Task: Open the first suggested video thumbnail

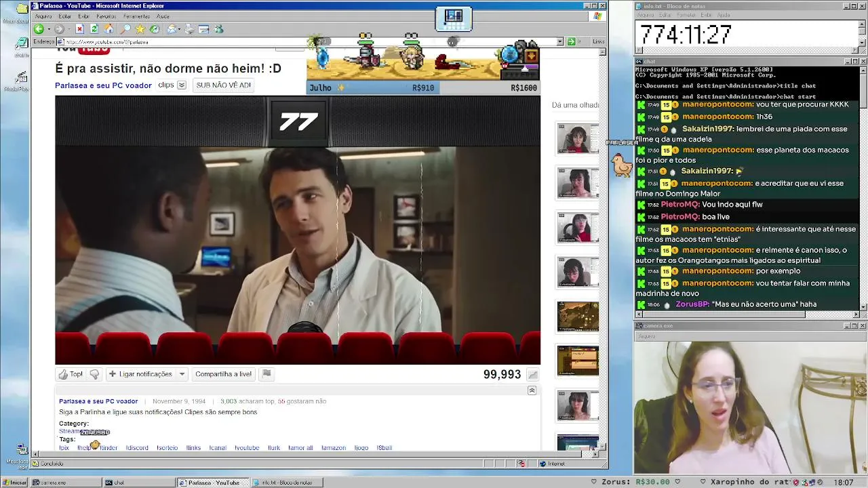Action: [578, 139]
